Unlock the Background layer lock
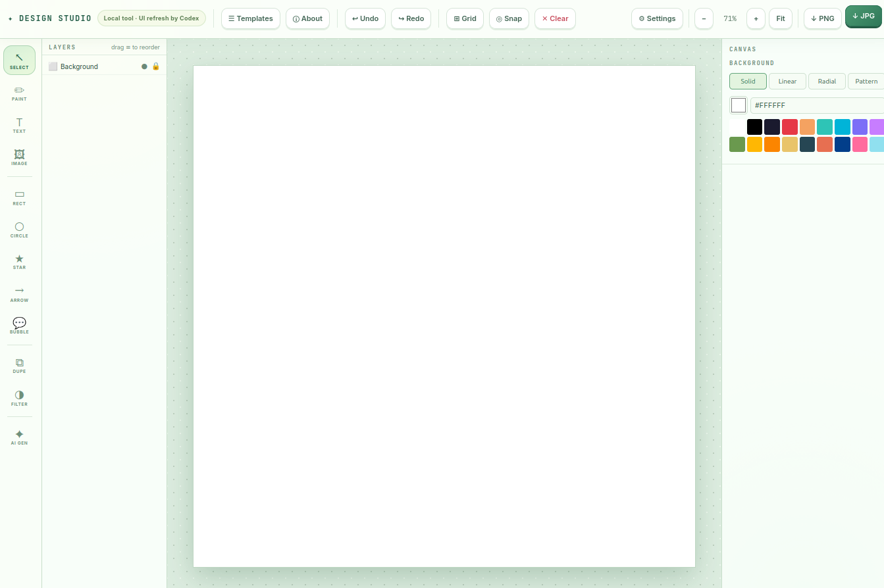The height and width of the screenshot is (588, 884). click(x=156, y=66)
